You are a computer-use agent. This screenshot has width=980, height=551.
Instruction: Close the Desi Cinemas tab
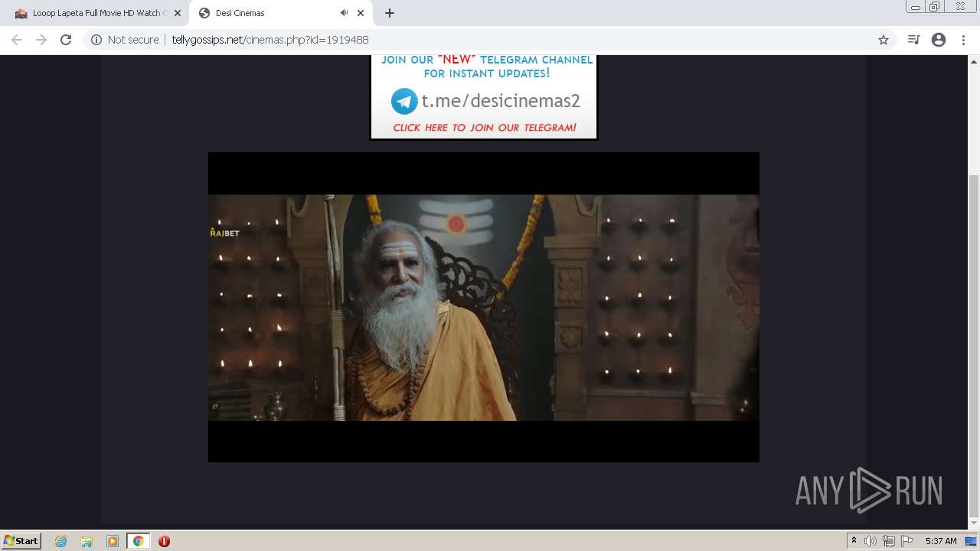click(x=360, y=13)
